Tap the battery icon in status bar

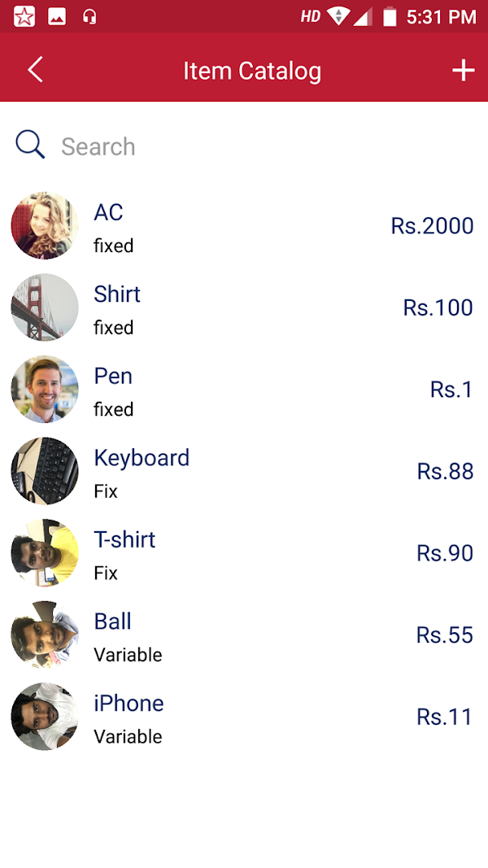click(390, 16)
